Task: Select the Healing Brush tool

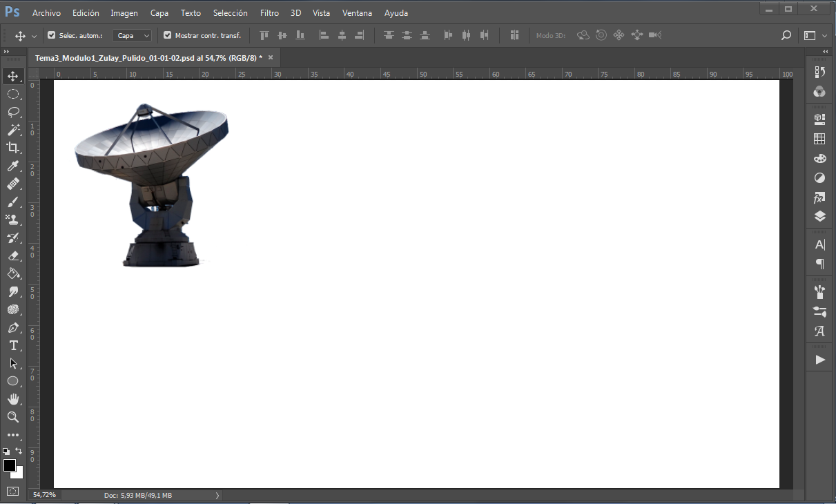Action: click(13, 184)
